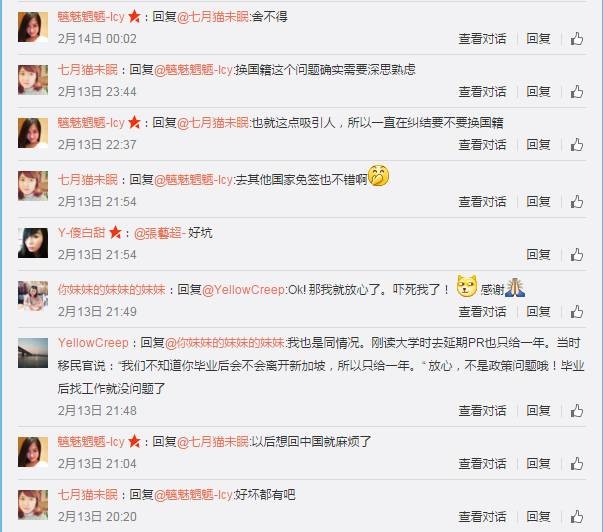
Task: Like the 2月13日 23:44 comment
Action: [576, 92]
